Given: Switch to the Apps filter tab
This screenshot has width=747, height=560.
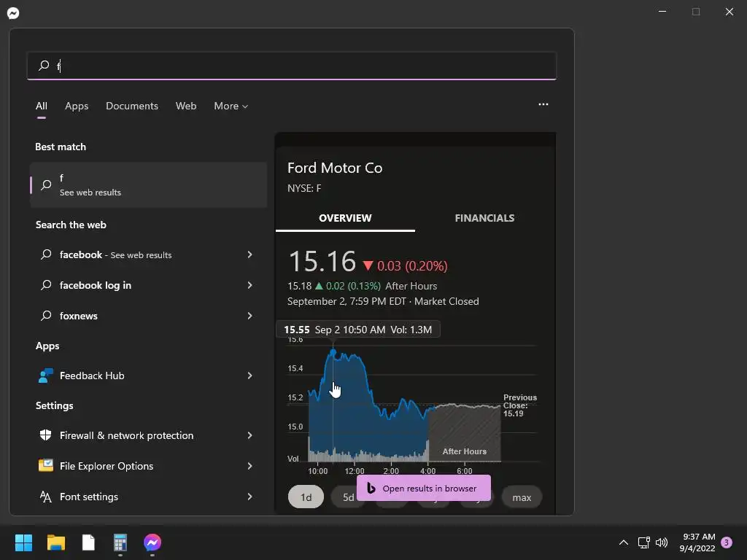Looking at the screenshot, I should click(77, 106).
